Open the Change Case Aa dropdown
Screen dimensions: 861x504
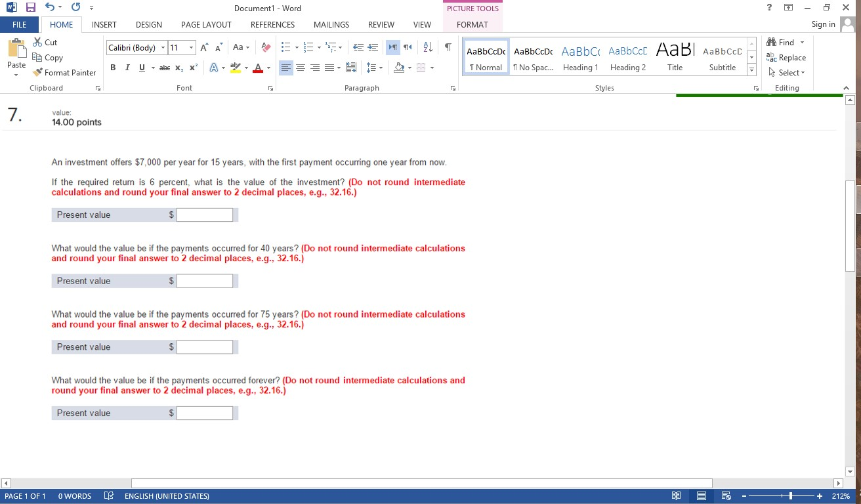(241, 47)
